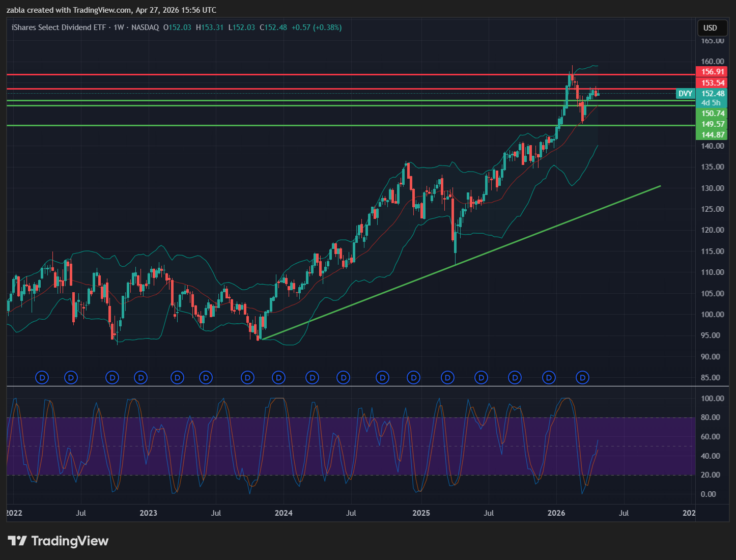The image size is (736, 560).
Task: Click the leftmost dividend marker in 2022
Action: (x=42, y=378)
